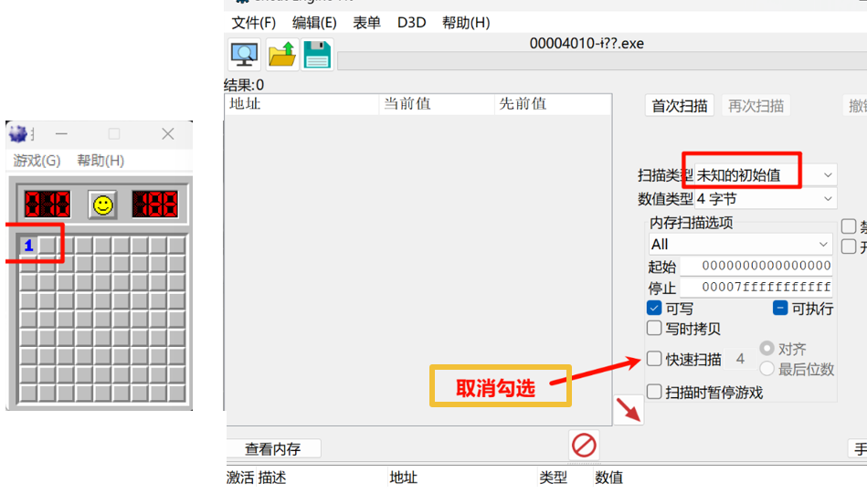Click the Minesweeper timer display
The height and width of the screenshot is (504, 867).
[x=154, y=204]
